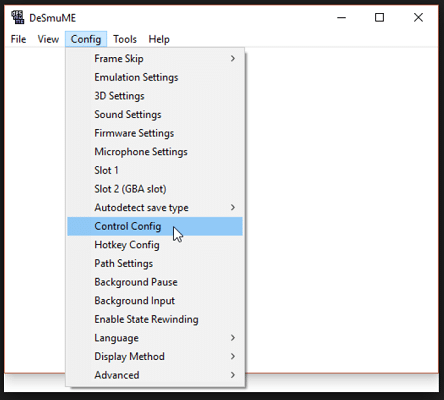This screenshot has width=444, height=400.
Task: Open 3D Settings
Action: click(155, 96)
